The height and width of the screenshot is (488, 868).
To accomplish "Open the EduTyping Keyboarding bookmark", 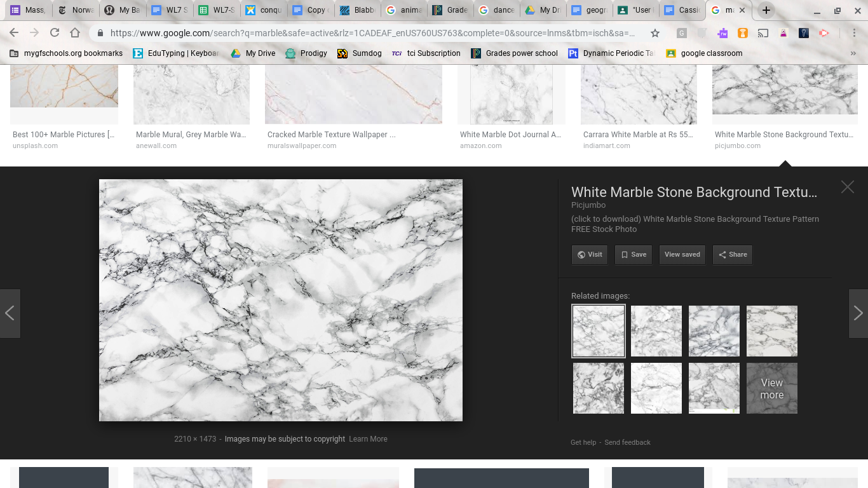I will (175, 53).
